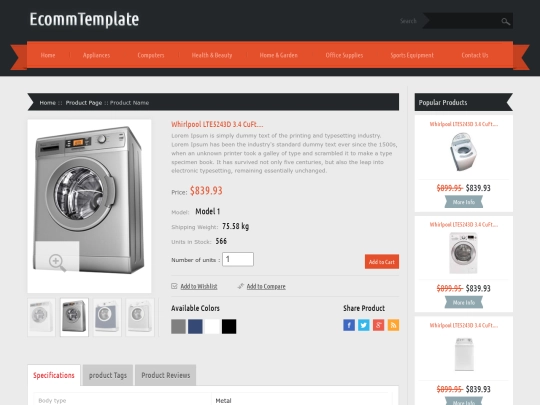Open the RSS feed icon
Viewport: 540px width, 405px height.
[x=393, y=325]
